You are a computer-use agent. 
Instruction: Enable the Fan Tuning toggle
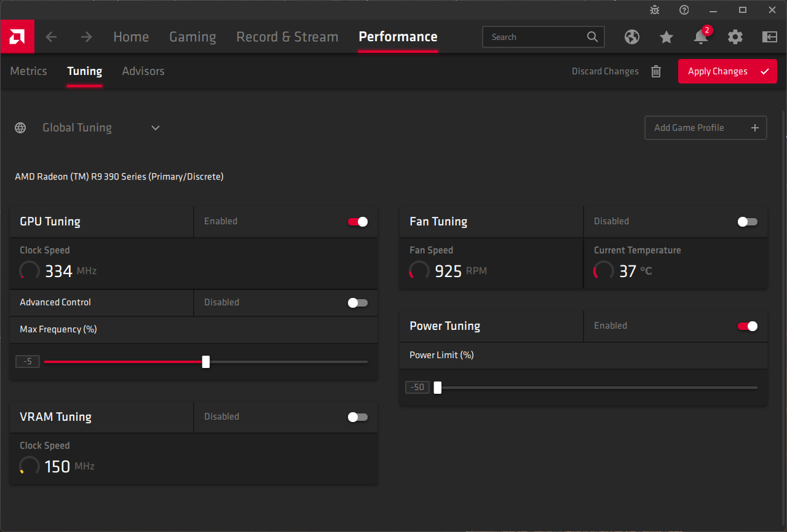click(748, 222)
